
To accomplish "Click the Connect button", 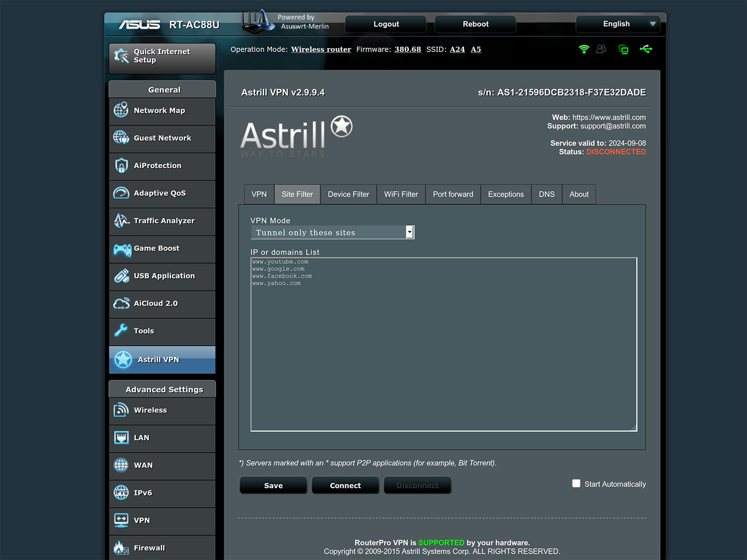I will 345,485.
